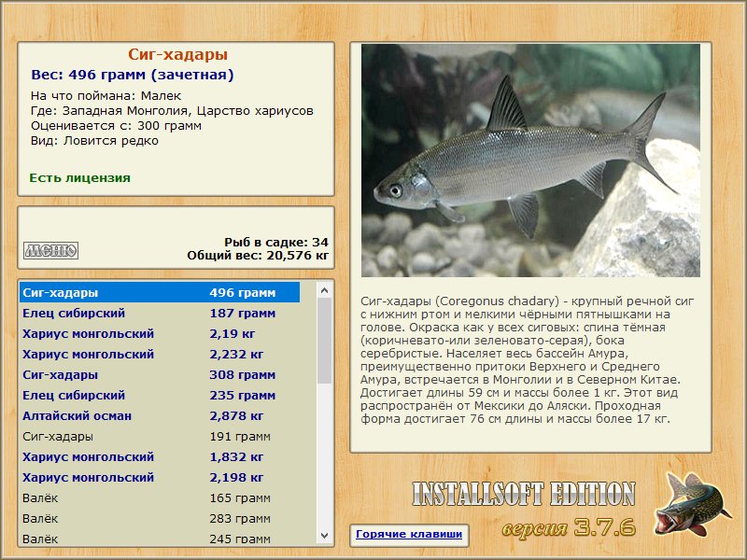Select Валёк 283 грамм row
This screenshot has width=747, height=560.
160,519
